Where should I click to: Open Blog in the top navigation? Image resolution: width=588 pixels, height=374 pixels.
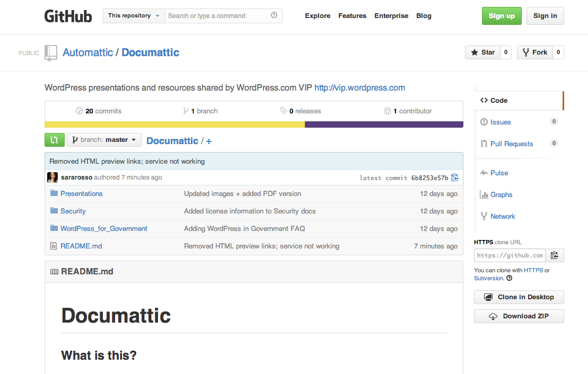tap(424, 16)
